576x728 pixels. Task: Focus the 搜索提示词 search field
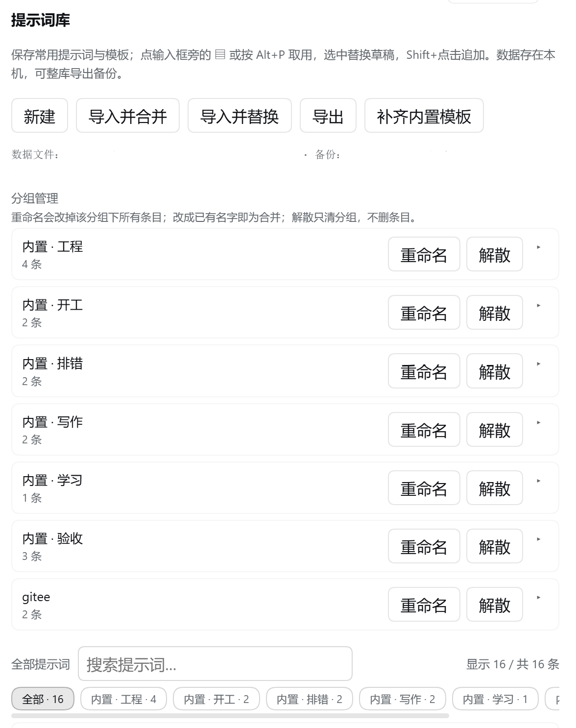point(215,664)
